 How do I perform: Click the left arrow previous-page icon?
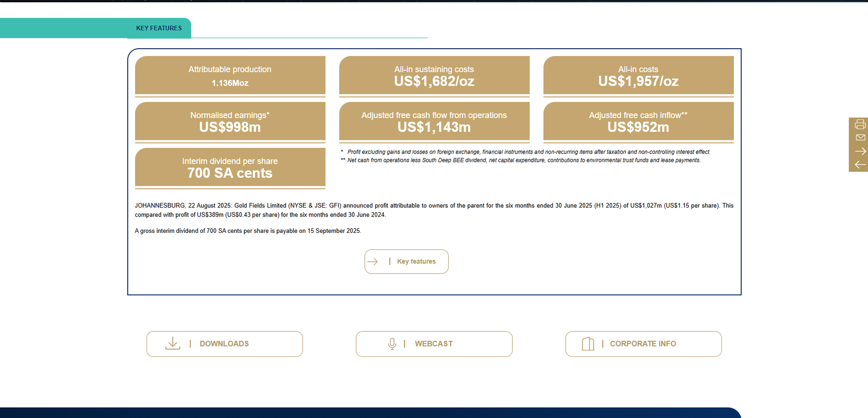tap(860, 165)
